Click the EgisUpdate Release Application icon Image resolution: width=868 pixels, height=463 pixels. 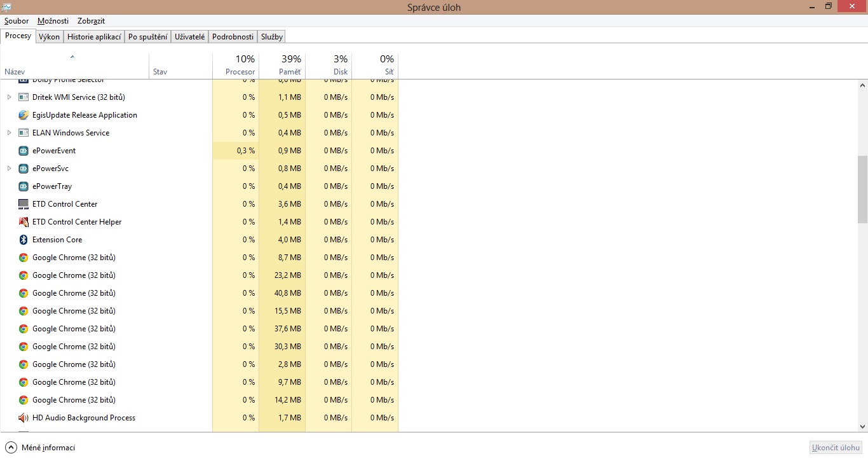tap(24, 115)
